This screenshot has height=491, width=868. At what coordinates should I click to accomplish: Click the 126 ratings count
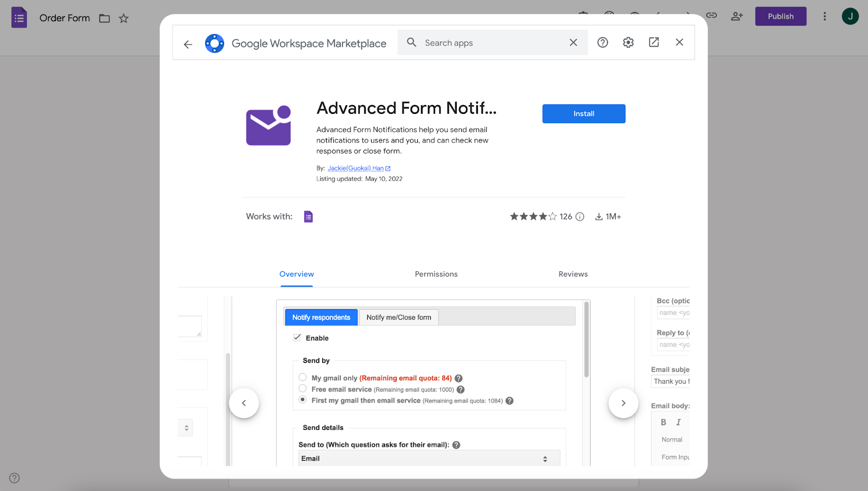(566, 217)
